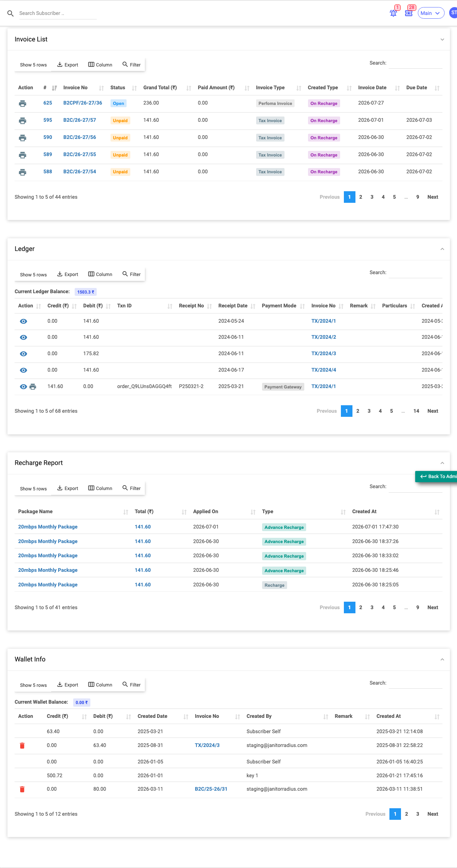Viewport: 457px width, 868px height.
Task: View ledger entry dated 2024-05-24
Action: (23, 321)
